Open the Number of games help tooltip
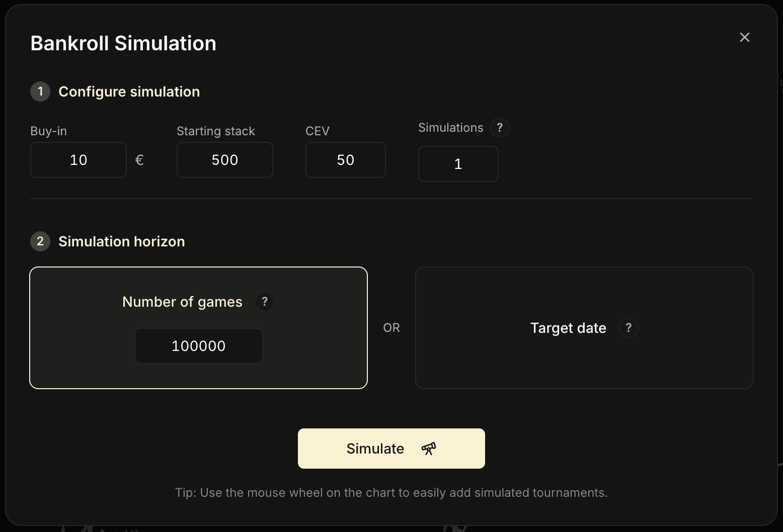 click(265, 302)
